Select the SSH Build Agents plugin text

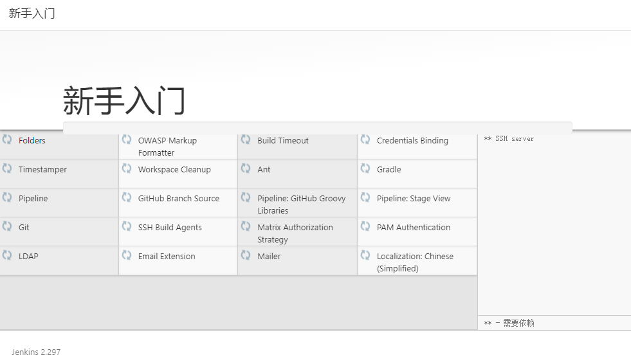[x=170, y=227]
